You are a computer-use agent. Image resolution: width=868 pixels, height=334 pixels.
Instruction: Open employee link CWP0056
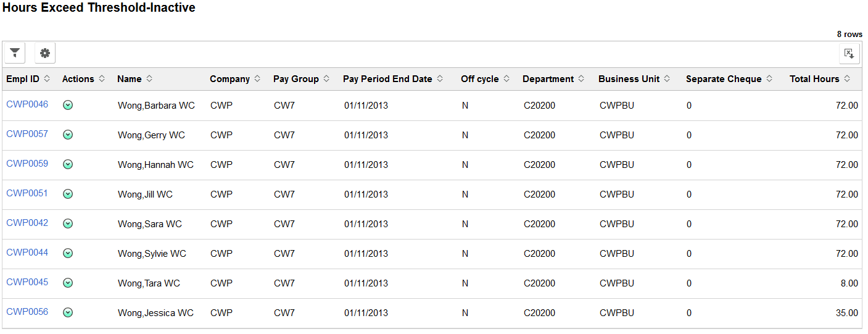click(27, 312)
